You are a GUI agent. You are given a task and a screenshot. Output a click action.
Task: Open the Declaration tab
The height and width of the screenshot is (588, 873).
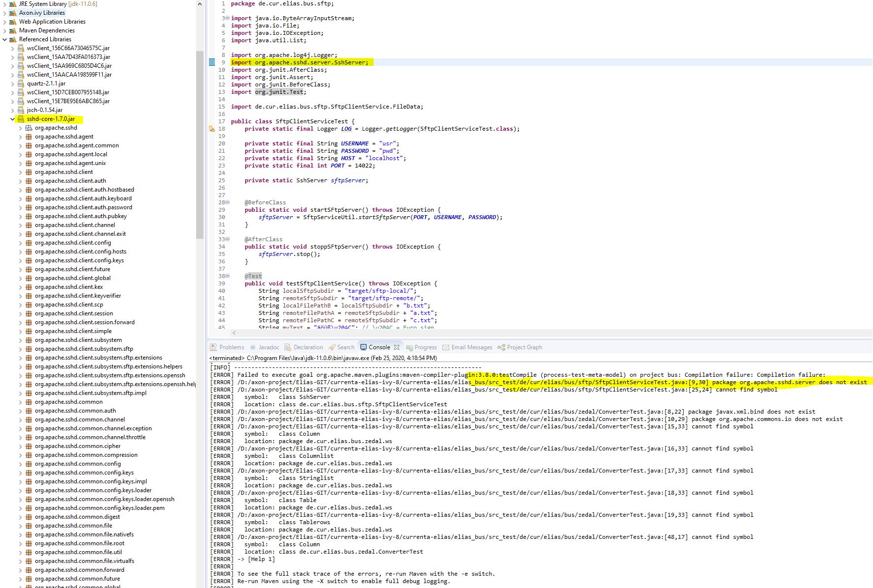pyautogui.click(x=303, y=347)
